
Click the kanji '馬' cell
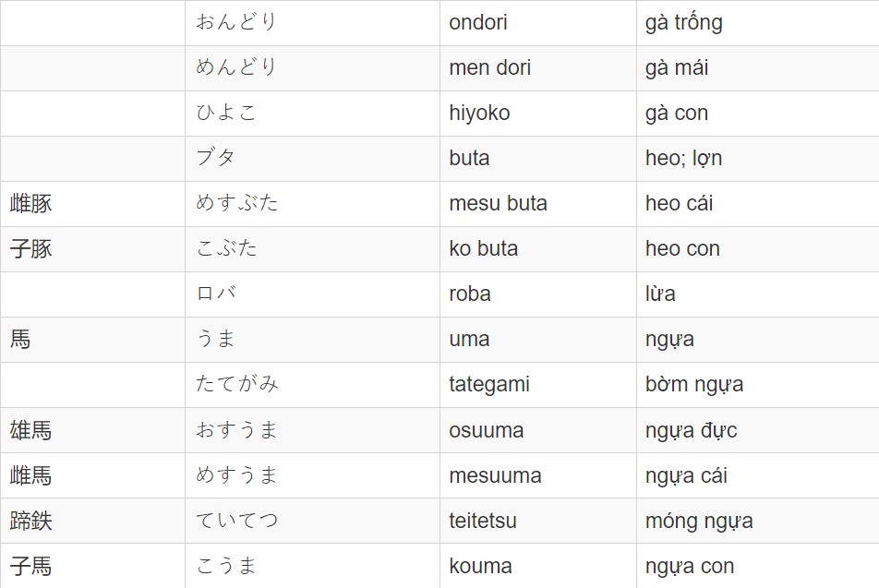point(93,340)
